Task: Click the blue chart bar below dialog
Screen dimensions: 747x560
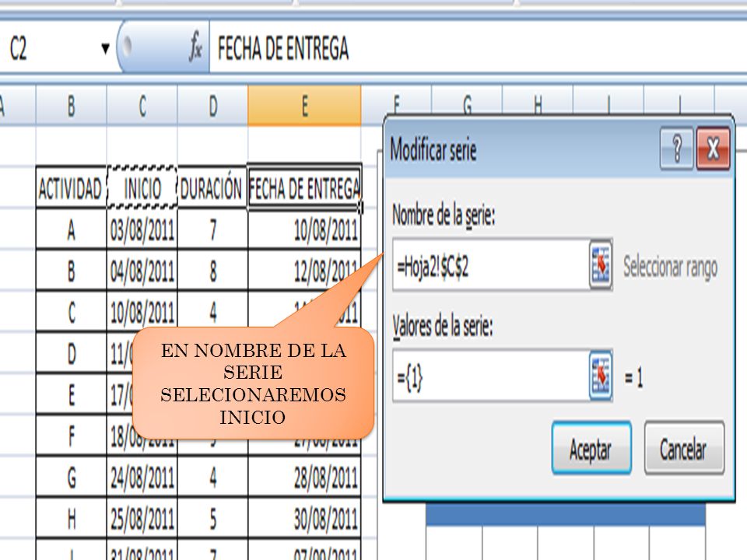Action: [x=566, y=514]
